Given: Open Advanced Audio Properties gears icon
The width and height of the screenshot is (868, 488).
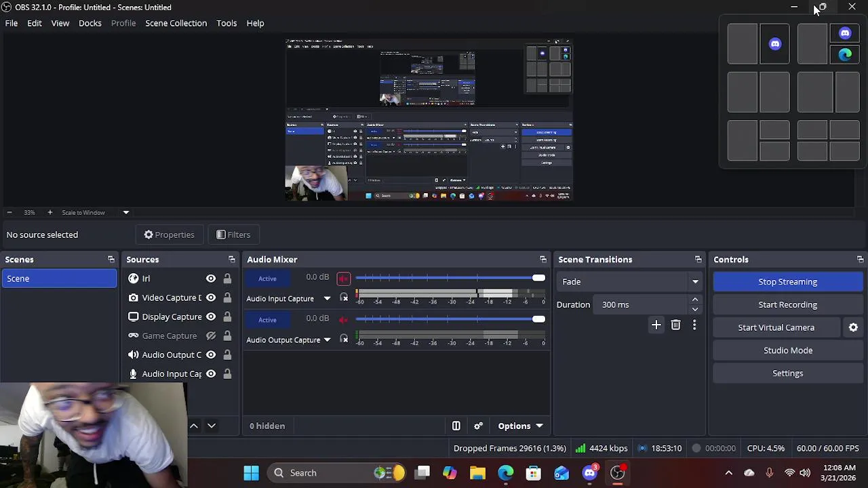Looking at the screenshot, I should [478, 426].
